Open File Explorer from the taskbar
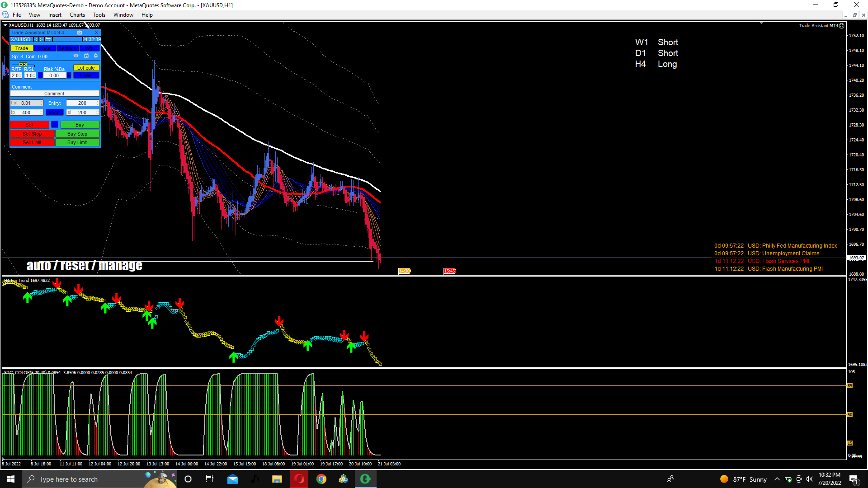 [277, 479]
